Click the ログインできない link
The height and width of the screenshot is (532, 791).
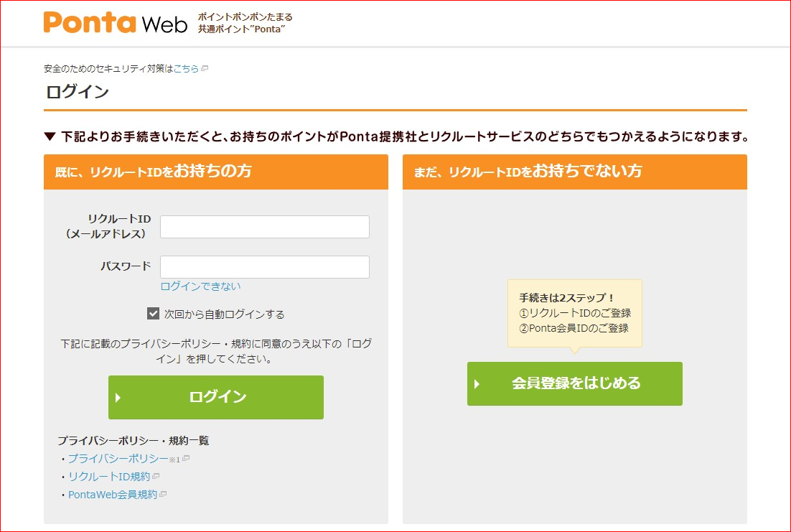pyautogui.click(x=200, y=285)
